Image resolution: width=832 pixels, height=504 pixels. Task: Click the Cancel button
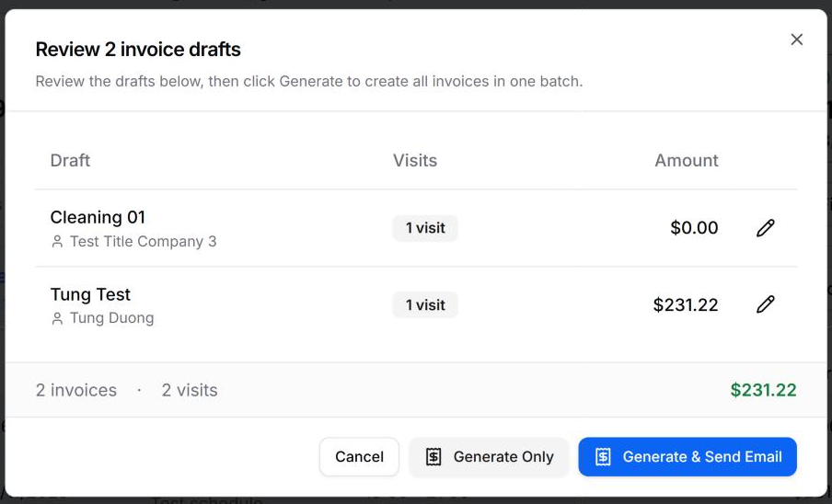coord(359,456)
